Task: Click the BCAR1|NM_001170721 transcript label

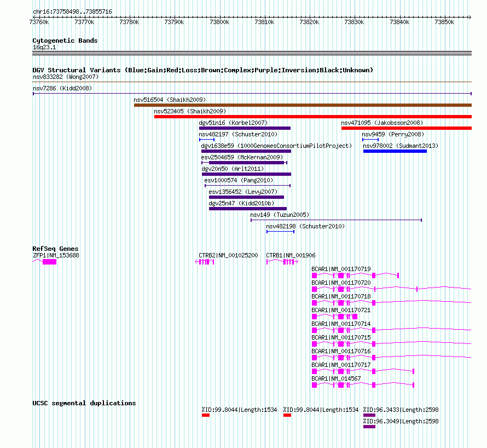Action: coord(341,310)
